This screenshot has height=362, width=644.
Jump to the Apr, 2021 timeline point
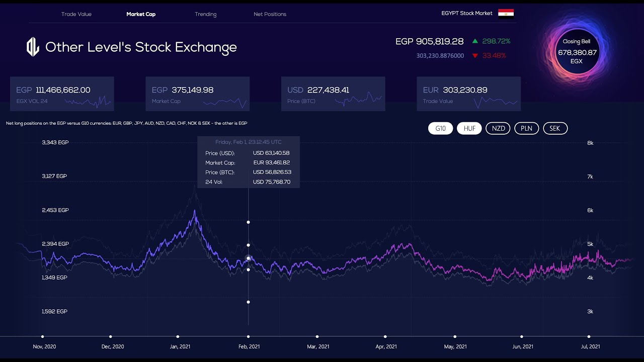(x=385, y=337)
